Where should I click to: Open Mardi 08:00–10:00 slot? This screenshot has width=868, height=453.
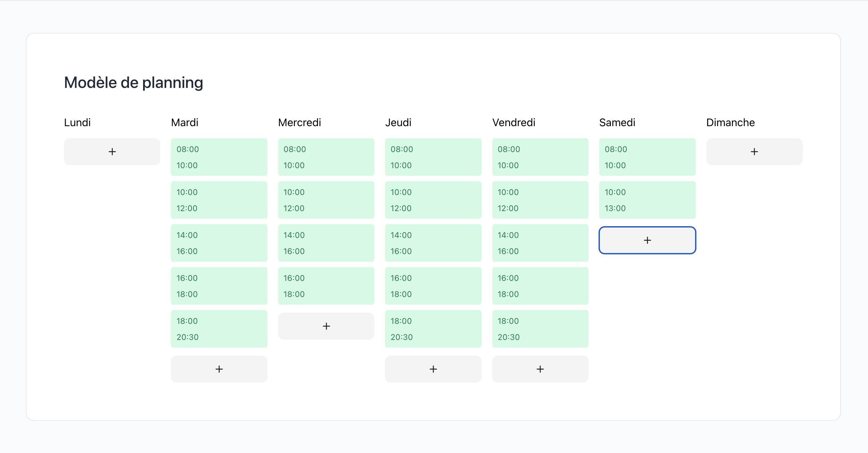[219, 157]
